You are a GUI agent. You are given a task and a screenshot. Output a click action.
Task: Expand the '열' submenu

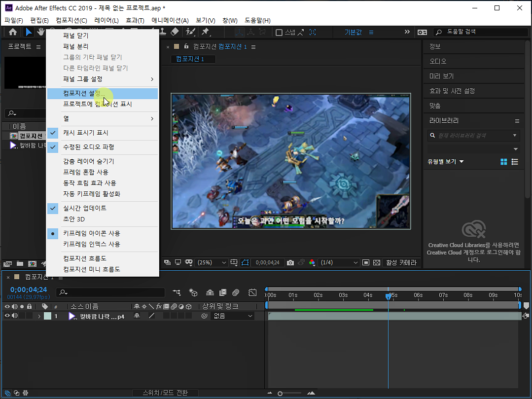pos(103,118)
